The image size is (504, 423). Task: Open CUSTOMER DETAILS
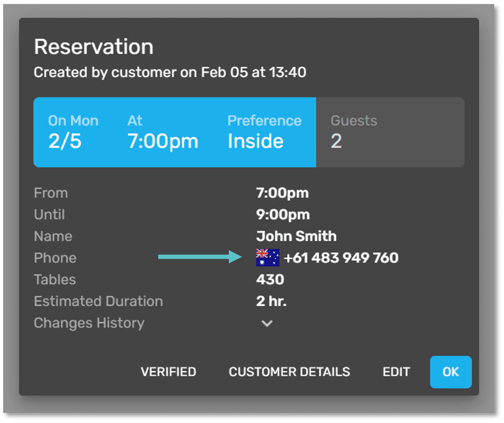tap(289, 372)
